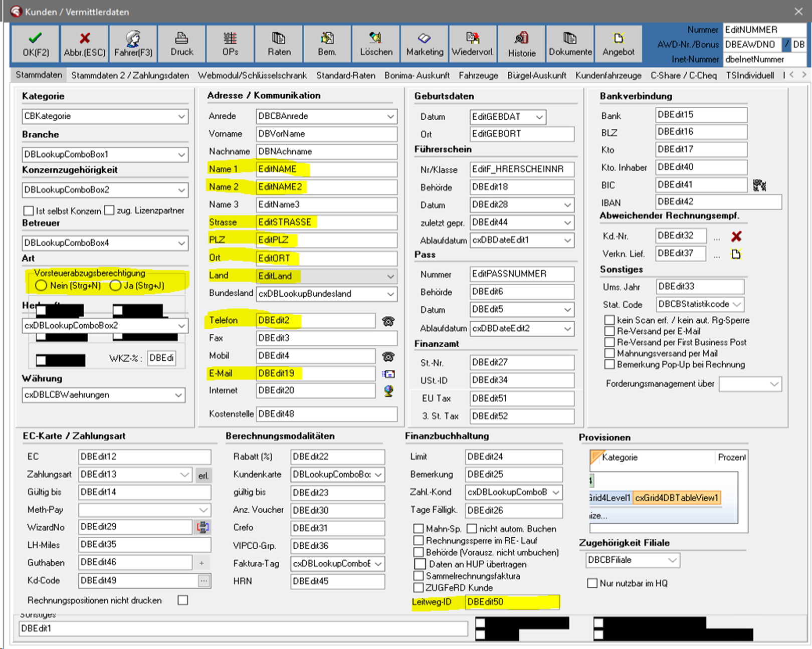Screen dimensions: 812x649
Task: Open the Historie toolbar icon
Action: 521,44
